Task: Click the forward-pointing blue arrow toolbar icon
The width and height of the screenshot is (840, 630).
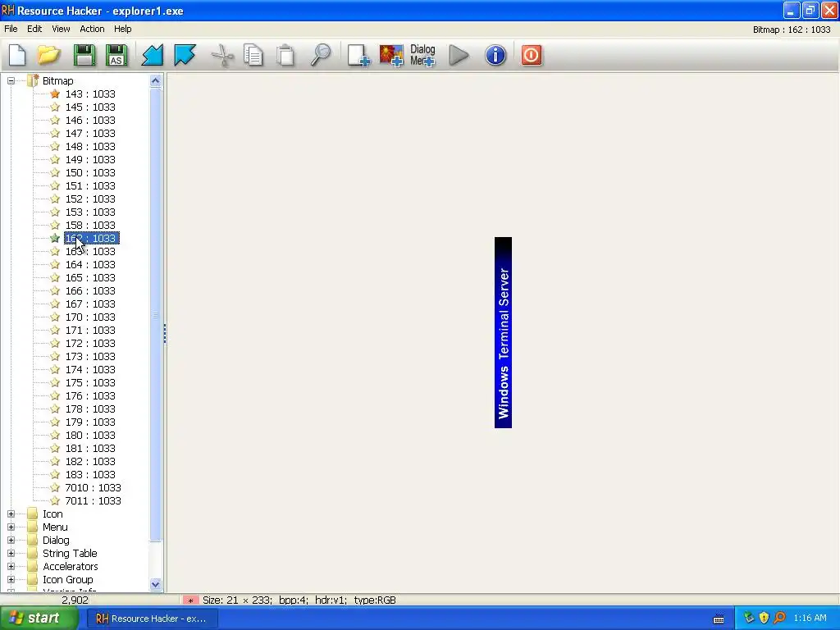Action: [x=185, y=55]
